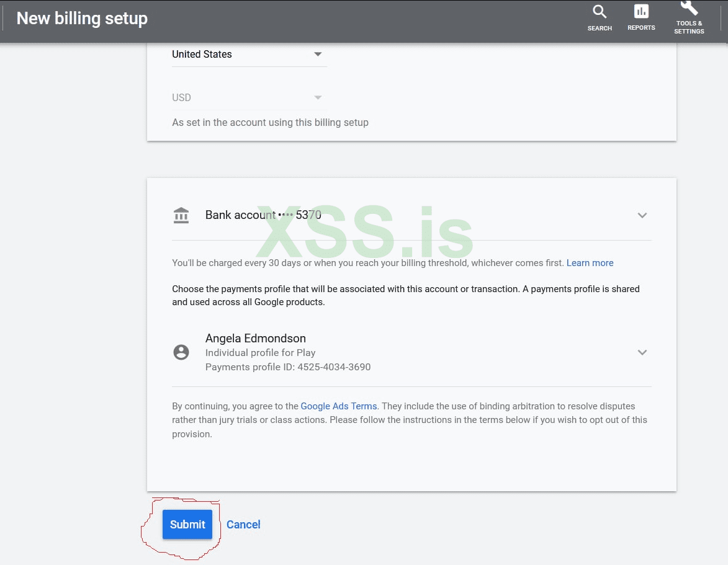Open the Google Ads Terms link
The height and width of the screenshot is (565, 728).
click(x=339, y=406)
